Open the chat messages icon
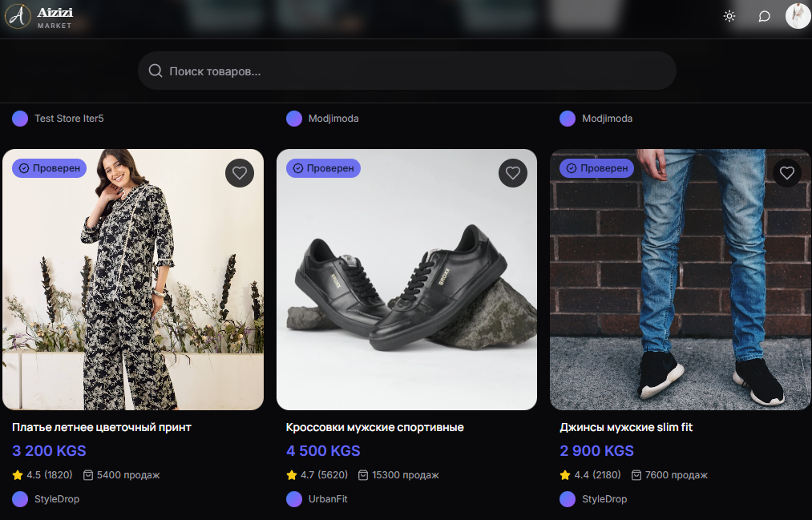 764,16
